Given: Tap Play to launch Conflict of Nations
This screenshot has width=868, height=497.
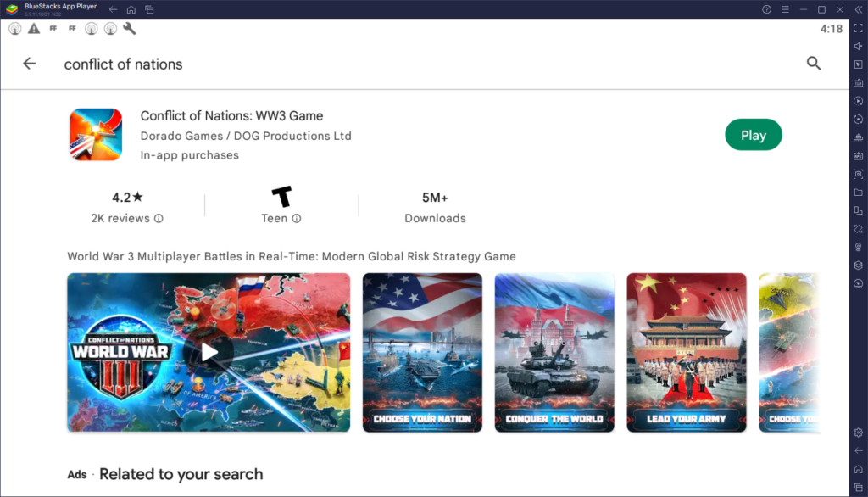Looking at the screenshot, I should 753,134.
